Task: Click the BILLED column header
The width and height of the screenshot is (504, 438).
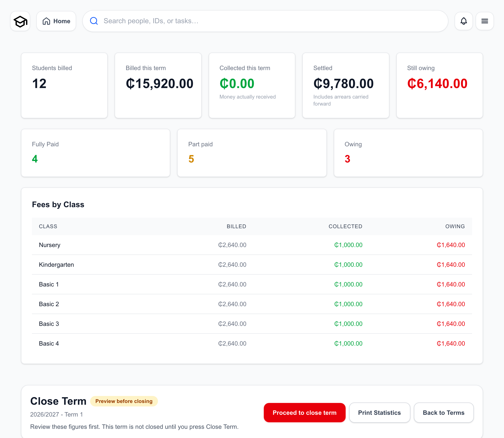Action: (236, 226)
